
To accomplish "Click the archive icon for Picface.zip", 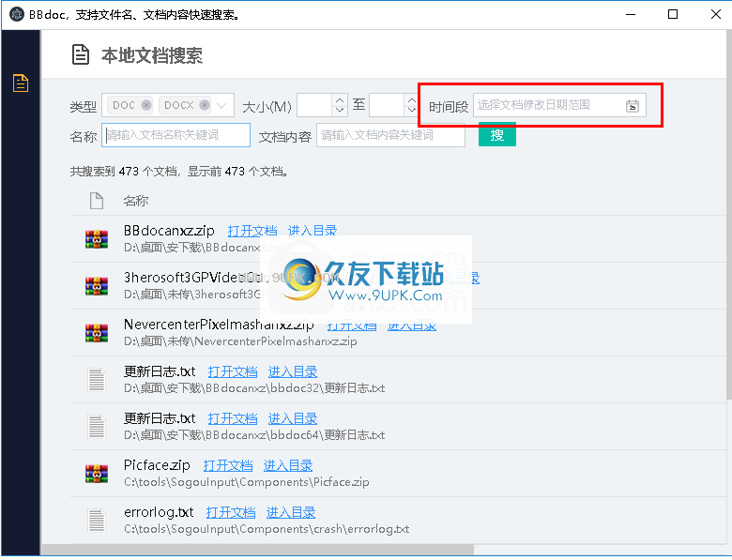I will tap(97, 473).
